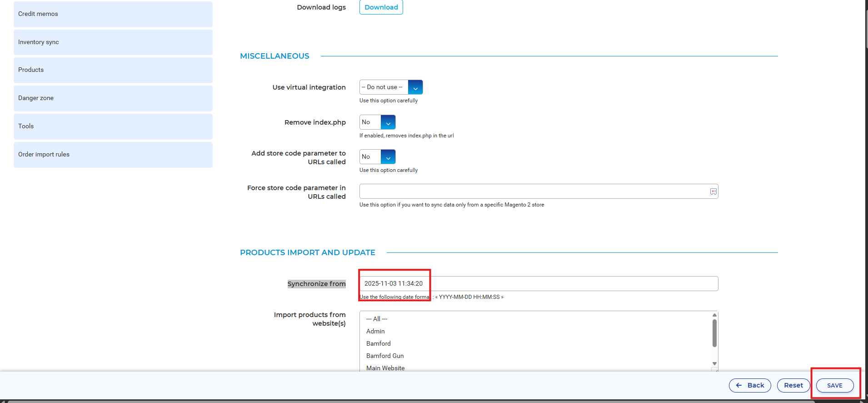Click the Back button with arrow icon
Viewport: 868px width, 403px height.
pyautogui.click(x=750, y=385)
